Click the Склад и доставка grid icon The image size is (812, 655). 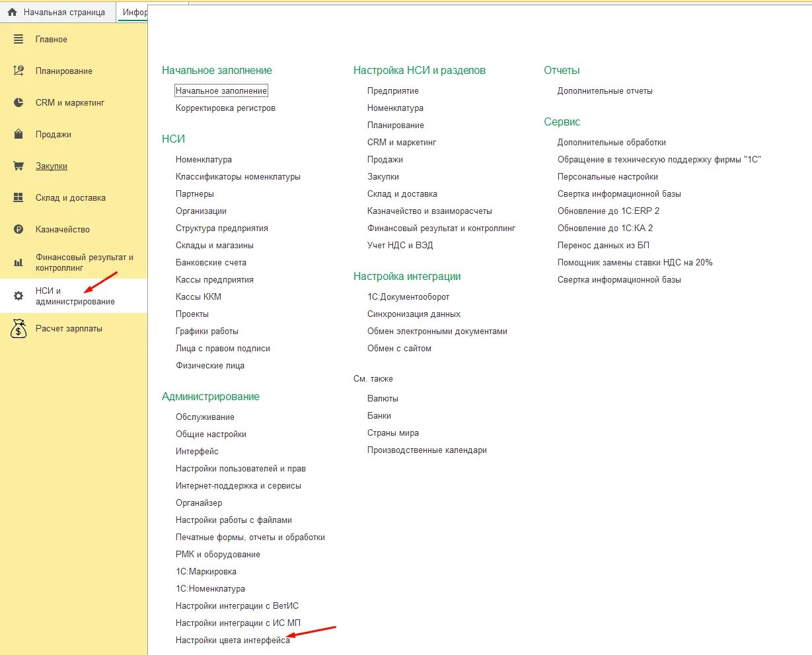coord(18,198)
